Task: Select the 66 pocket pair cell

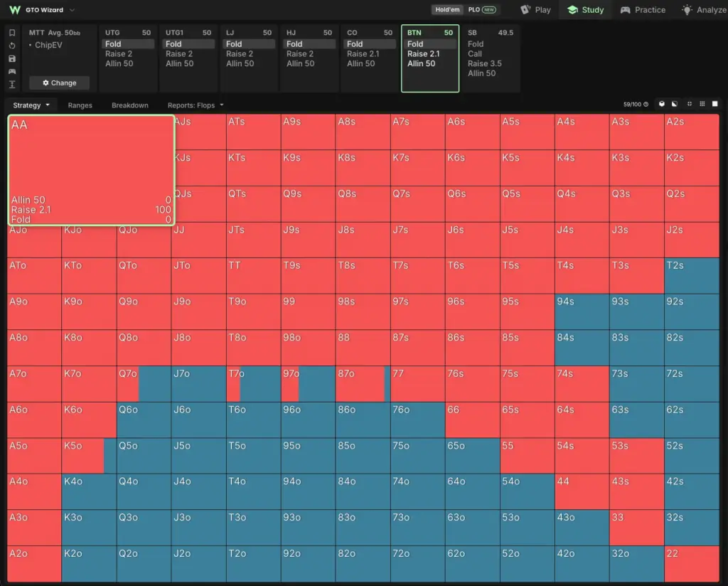Action: [472, 420]
